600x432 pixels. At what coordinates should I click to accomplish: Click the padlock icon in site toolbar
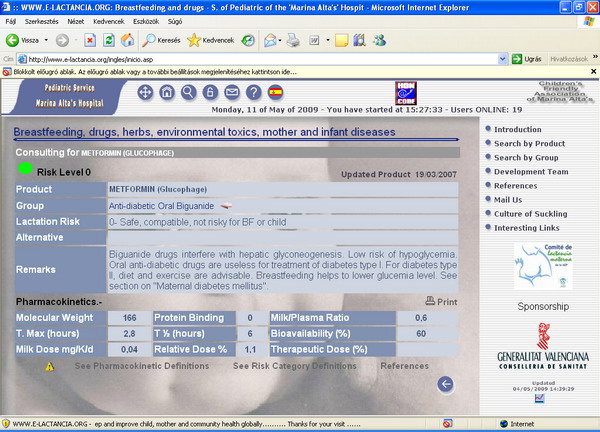pos(210,92)
